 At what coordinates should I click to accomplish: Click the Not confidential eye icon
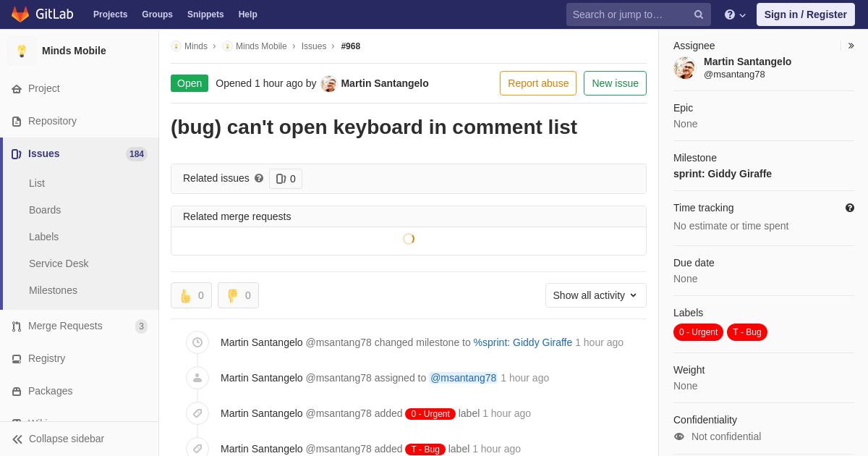[x=679, y=436]
